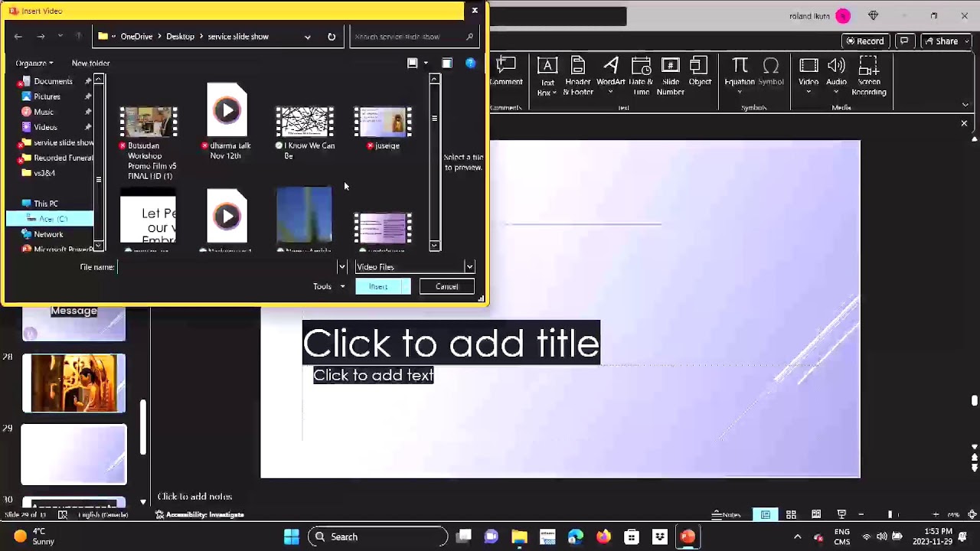The height and width of the screenshot is (551, 980).
Task: Open Firefox from the taskbar
Action: tap(603, 537)
